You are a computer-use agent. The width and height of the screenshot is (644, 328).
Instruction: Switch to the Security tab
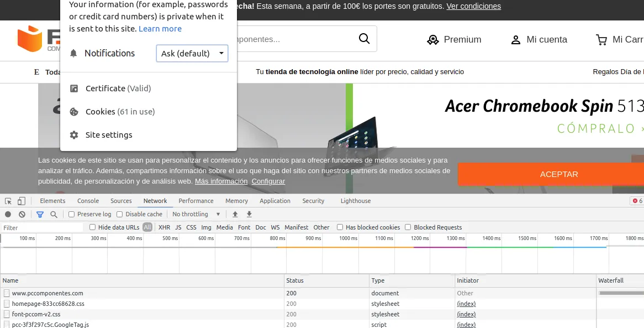313,201
